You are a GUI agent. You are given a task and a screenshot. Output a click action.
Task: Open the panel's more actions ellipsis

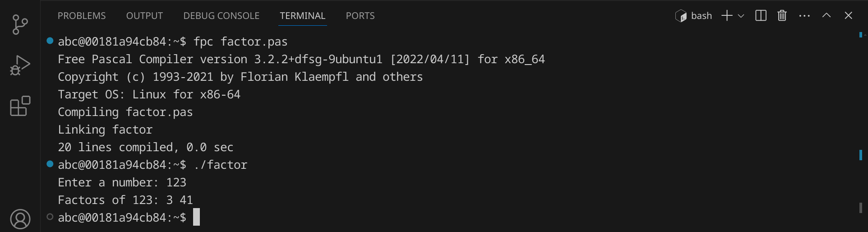804,16
